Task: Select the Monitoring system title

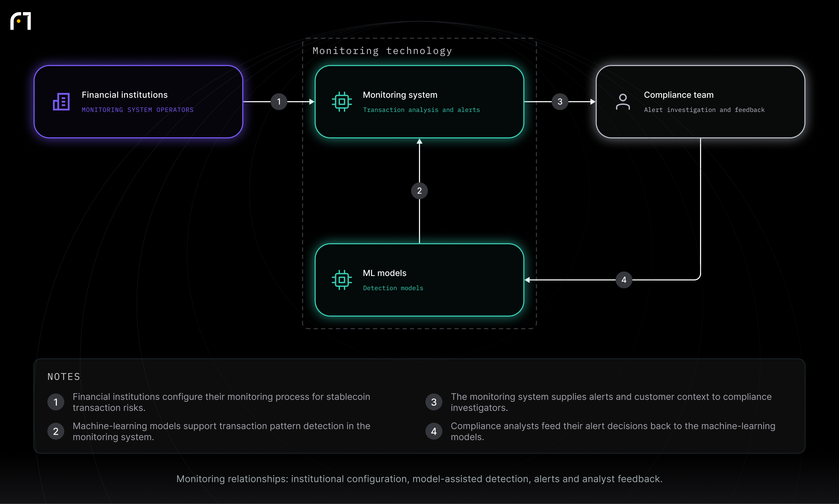Action: (x=400, y=95)
